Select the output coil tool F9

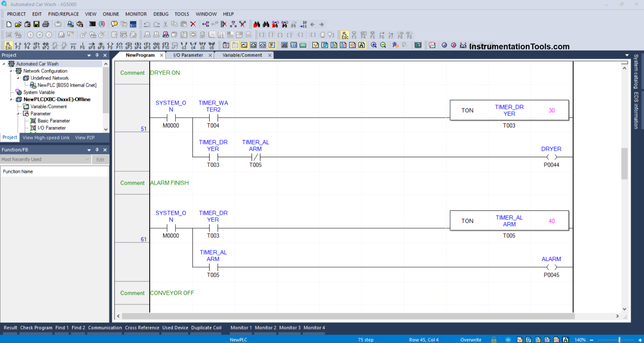(x=110, y=45)
